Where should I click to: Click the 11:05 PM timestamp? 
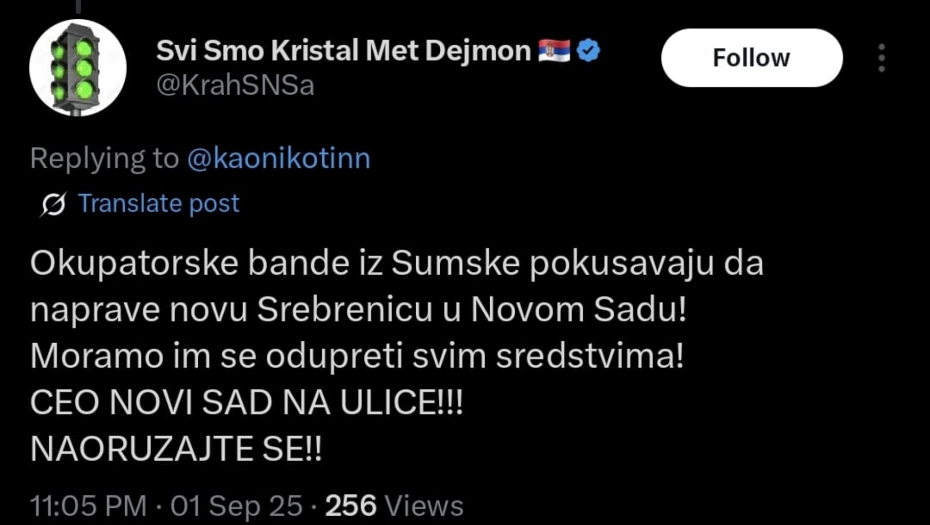click(89, 505)
